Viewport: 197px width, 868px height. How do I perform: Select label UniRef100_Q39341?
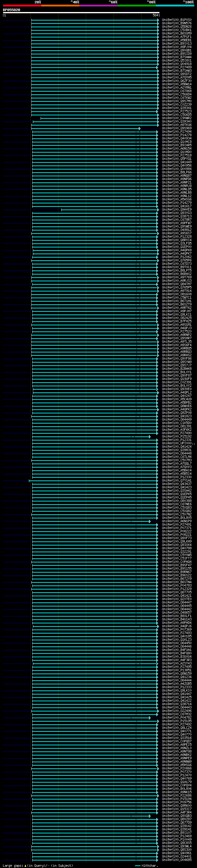tap(176, 108)
